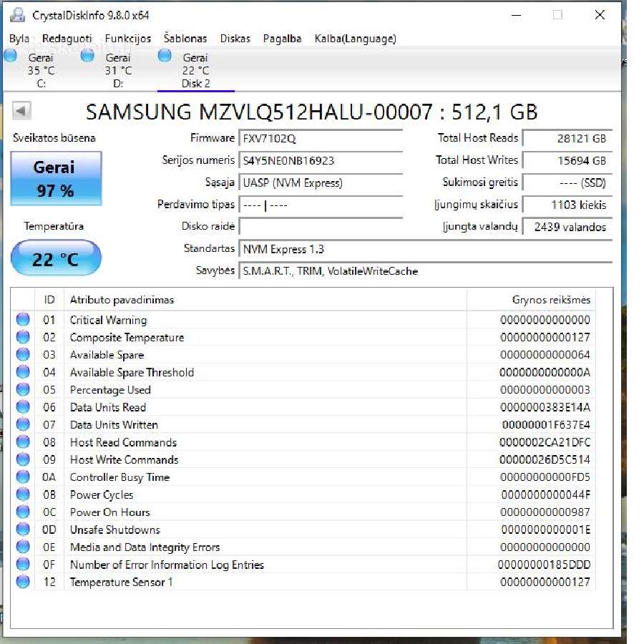Click the Savybės field with S.M.A.R.T., TRIM
The width and height of the screenshot is (644, 644).
426,271
